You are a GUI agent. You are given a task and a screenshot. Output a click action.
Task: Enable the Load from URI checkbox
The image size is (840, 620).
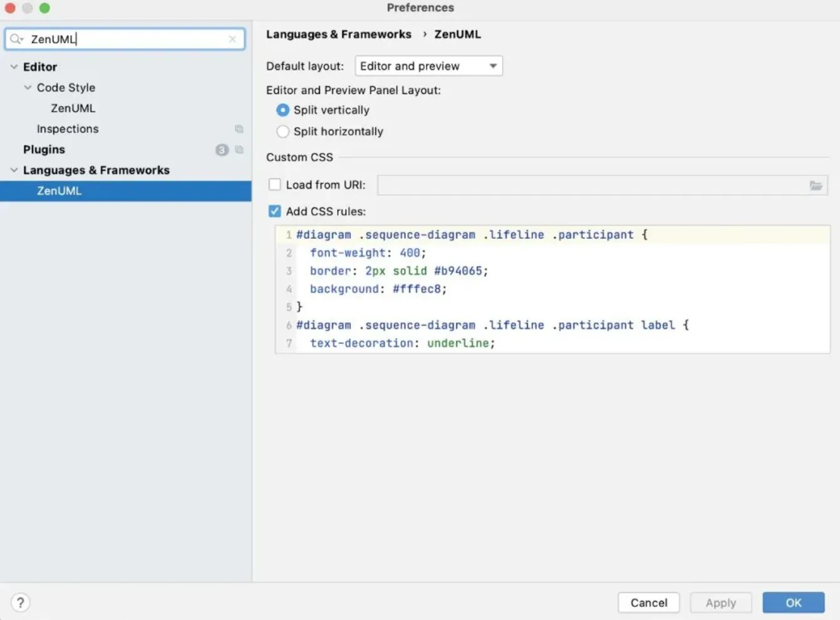click(x=274, y=185)
